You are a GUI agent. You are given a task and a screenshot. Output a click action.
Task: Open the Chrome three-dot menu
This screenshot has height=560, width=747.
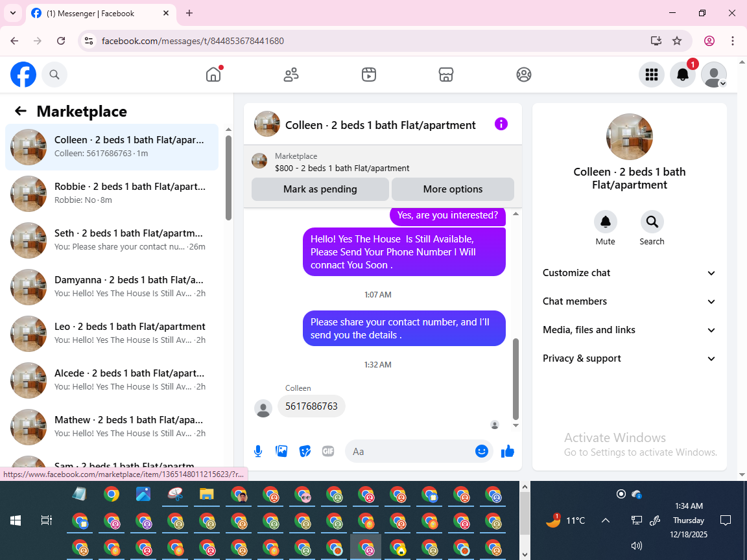click(x=733, y=41)
